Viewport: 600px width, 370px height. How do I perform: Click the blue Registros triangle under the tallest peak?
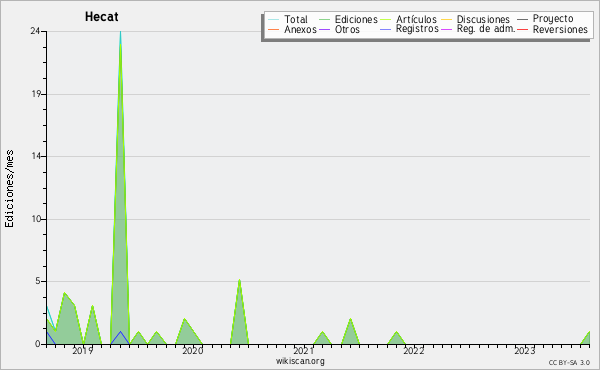(120, 338)
